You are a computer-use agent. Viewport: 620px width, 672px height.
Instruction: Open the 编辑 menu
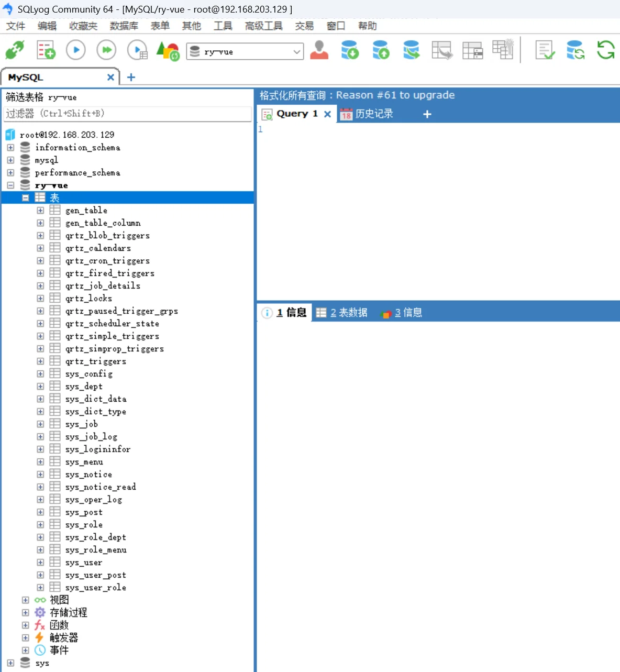click(x=47, y=26)
